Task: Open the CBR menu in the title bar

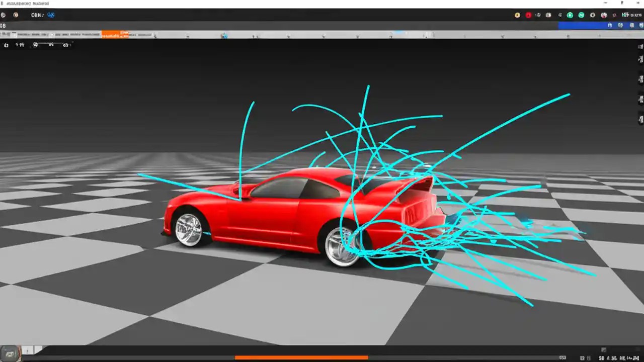Action: [x=35, y=15]
